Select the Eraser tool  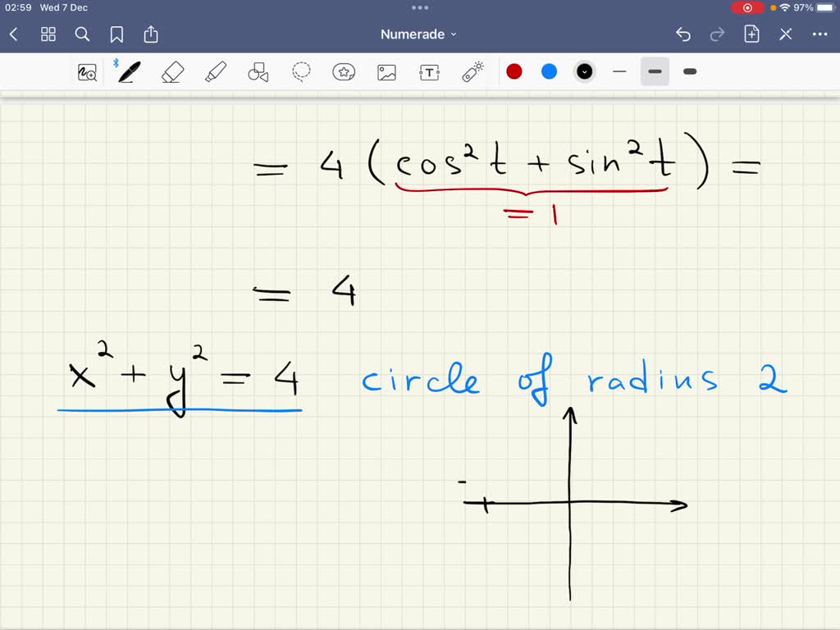tap(174, 71)
